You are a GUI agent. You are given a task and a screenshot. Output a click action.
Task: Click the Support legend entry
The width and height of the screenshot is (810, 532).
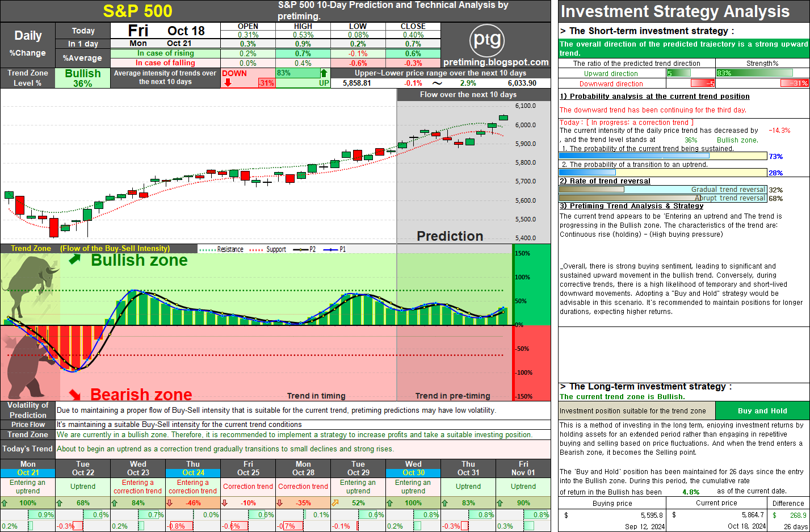[x=268, y=249]
